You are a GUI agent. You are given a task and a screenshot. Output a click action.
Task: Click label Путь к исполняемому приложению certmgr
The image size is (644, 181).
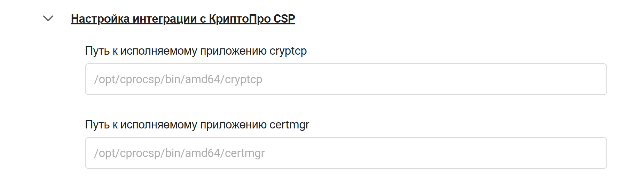click(x=197, y=125)
